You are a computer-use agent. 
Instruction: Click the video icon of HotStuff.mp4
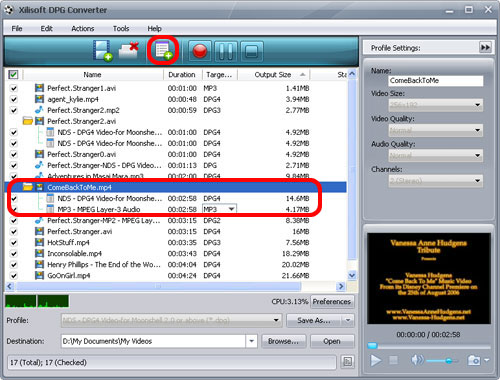click(x=39, y=242)
